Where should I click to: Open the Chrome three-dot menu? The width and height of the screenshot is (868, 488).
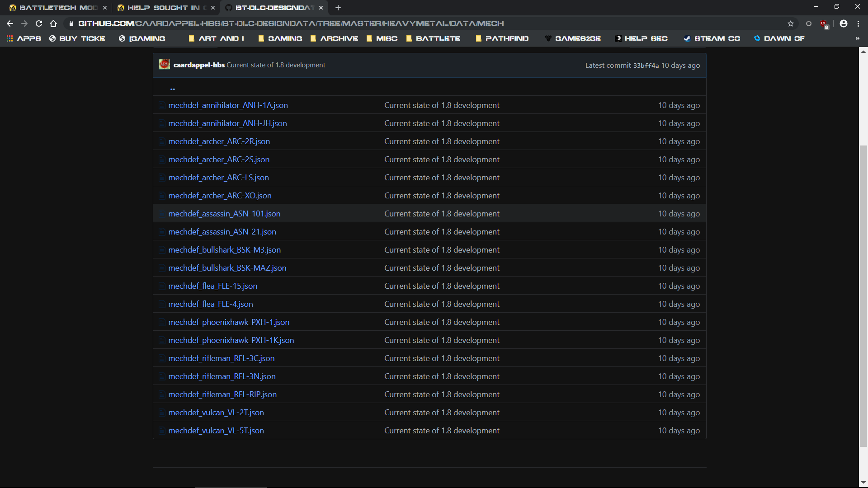click(858, 23)
